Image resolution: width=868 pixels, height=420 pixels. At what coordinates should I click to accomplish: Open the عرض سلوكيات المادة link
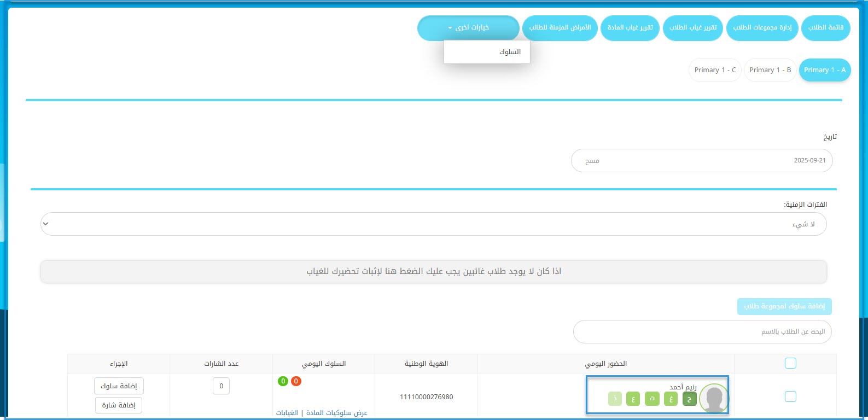tap(336, 413)
